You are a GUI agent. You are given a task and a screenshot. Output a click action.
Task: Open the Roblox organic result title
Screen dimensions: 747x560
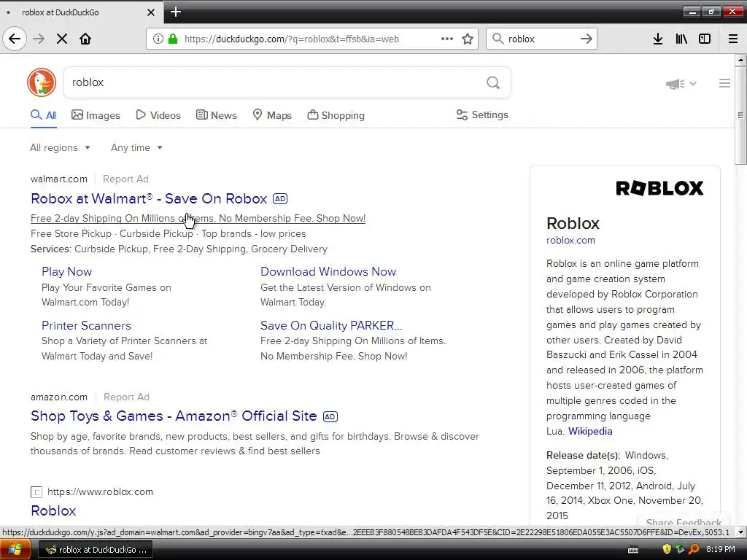click(x=53, y=510)
